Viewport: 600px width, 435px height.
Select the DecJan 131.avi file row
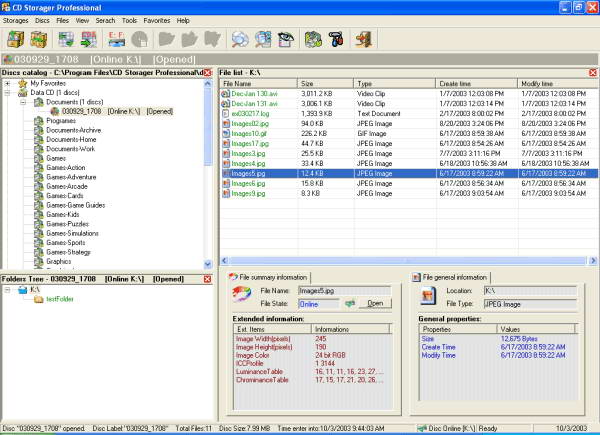click(x=409, y=104)
